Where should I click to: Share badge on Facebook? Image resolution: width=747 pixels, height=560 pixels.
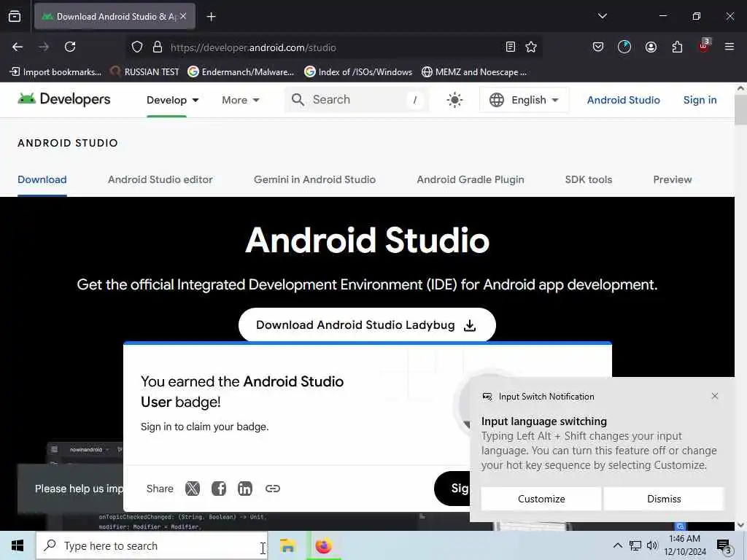click(x=219, y=489)
